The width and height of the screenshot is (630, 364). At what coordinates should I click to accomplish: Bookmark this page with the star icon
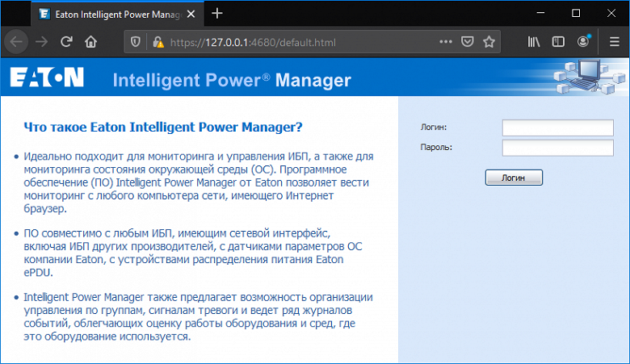489,42
